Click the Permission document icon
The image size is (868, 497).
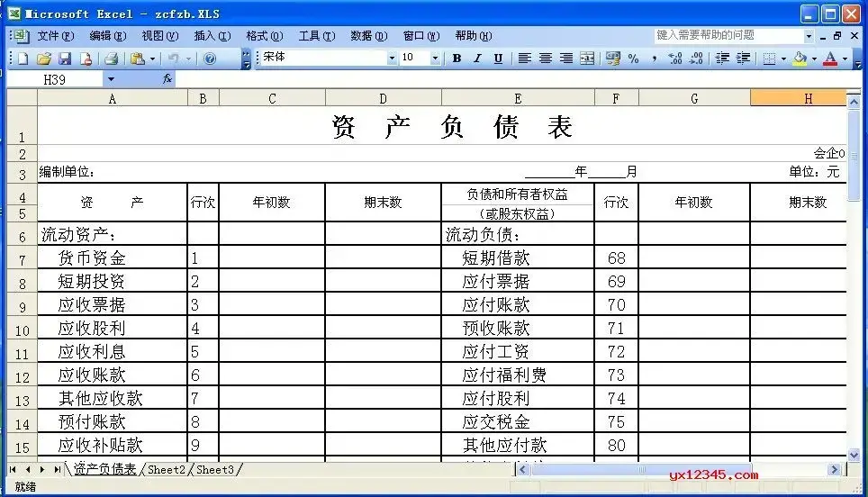(x=86, y=59)
